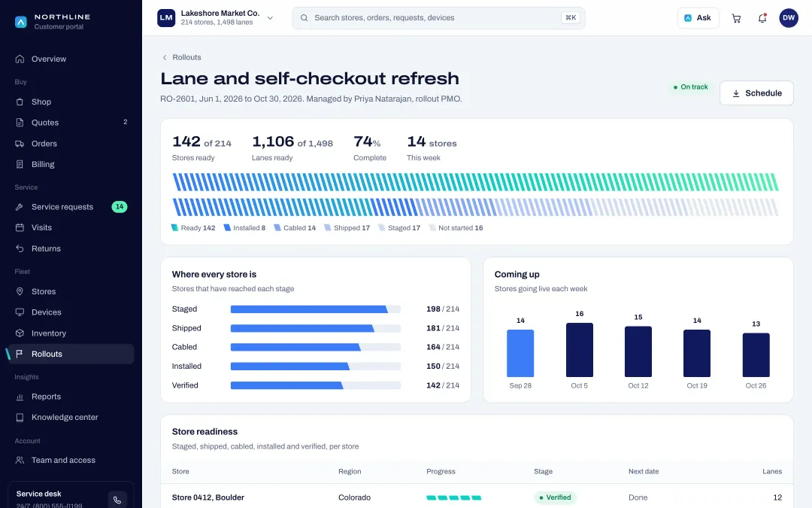
Task: Click the Sep 28 chart bar
Action: 520,354
